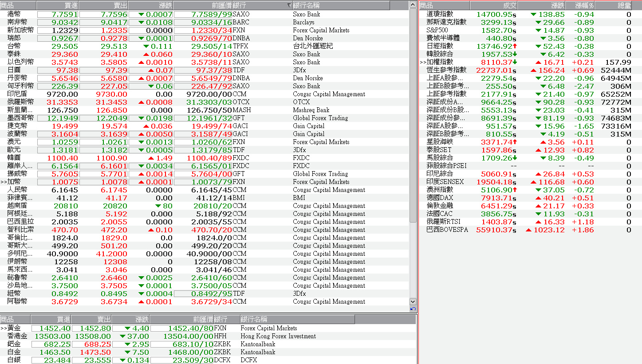Click 總量 header in the index table

pyautogui.click(x=614, y=6)
